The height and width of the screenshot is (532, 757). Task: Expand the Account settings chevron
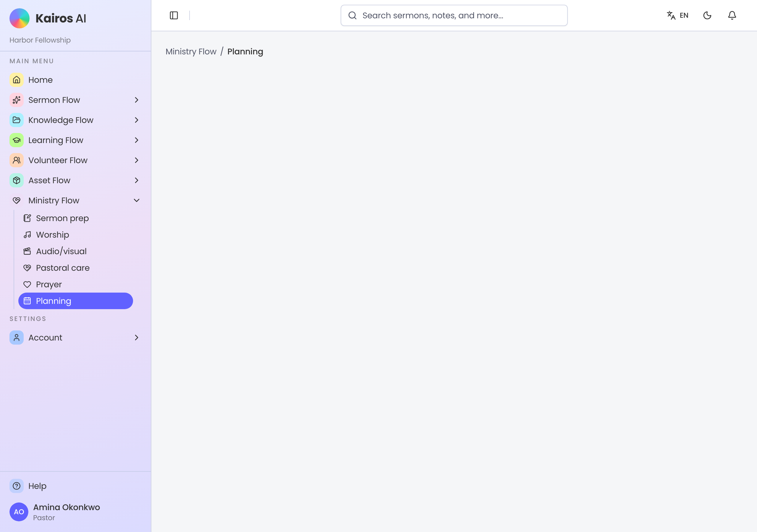pyautogui.click(x=137, y=338)
